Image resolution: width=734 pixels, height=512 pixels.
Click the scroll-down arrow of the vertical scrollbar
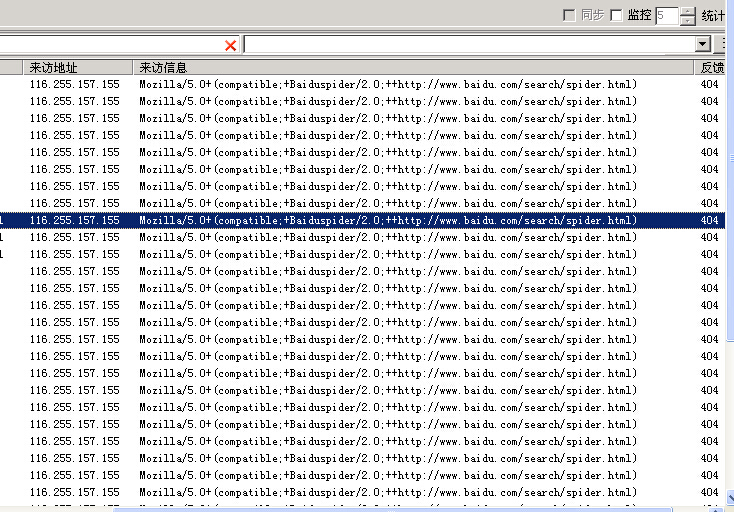coord(730,497)
